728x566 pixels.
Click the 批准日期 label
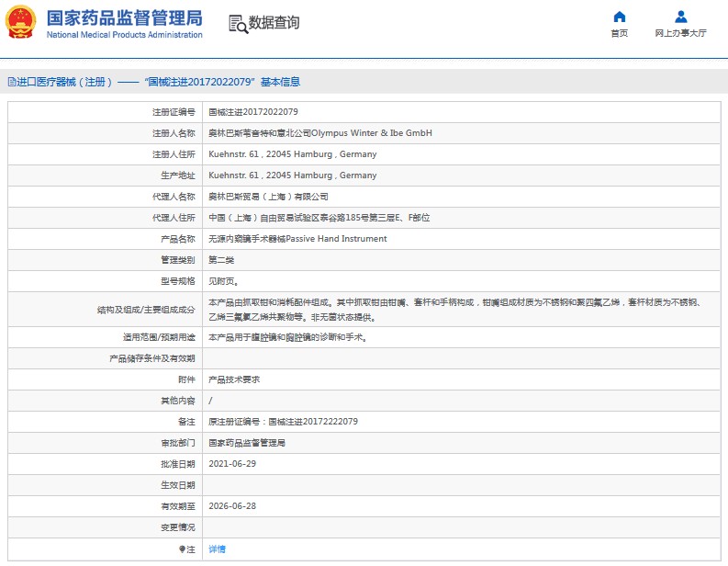(x=178, y=464)
